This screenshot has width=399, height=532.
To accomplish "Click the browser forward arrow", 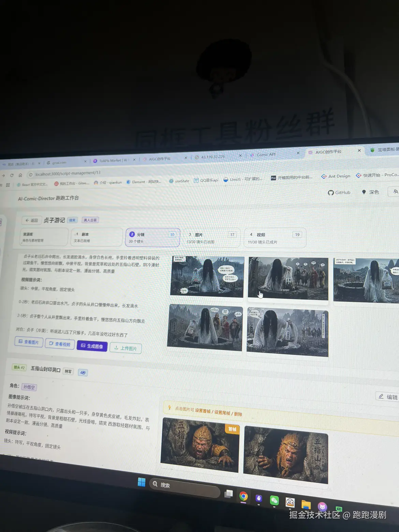I will tap(3, 175).
